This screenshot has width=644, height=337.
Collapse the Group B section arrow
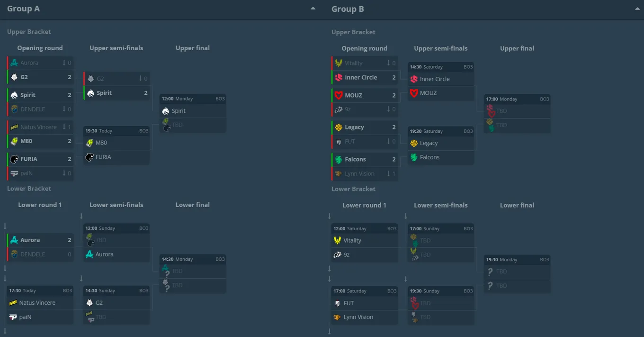[637, 9]
